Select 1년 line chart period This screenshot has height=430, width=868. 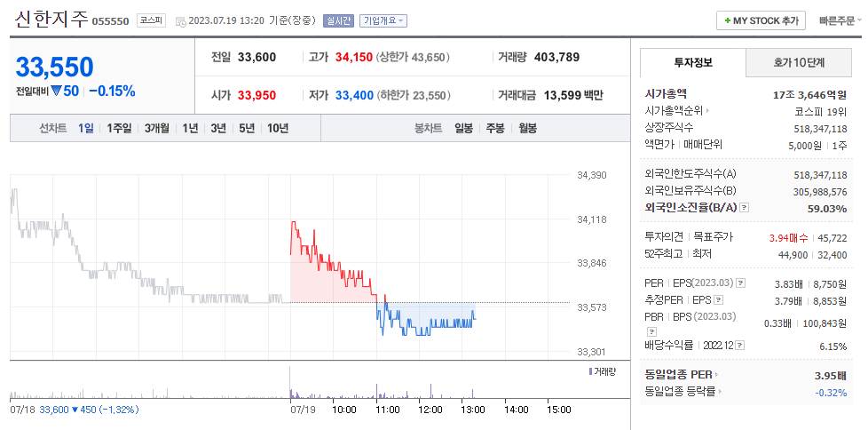click(190, 128)
